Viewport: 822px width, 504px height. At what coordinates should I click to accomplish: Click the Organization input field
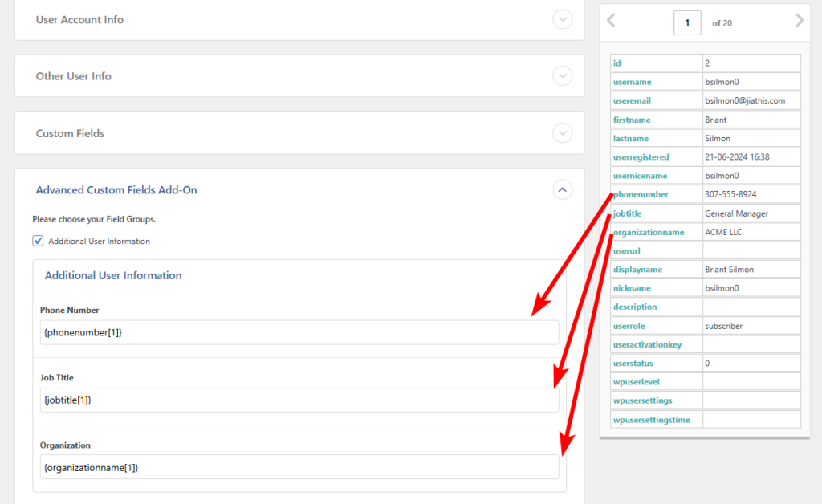[299, 466]
